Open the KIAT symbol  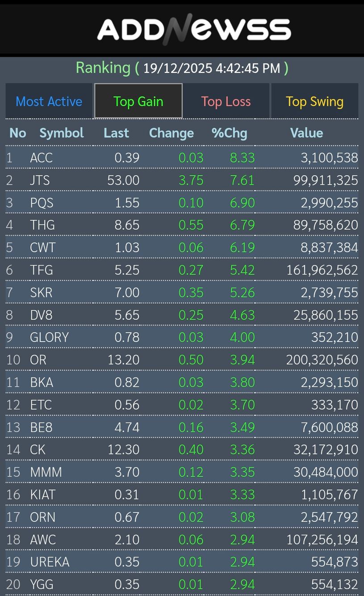click(x=43, y=495)
